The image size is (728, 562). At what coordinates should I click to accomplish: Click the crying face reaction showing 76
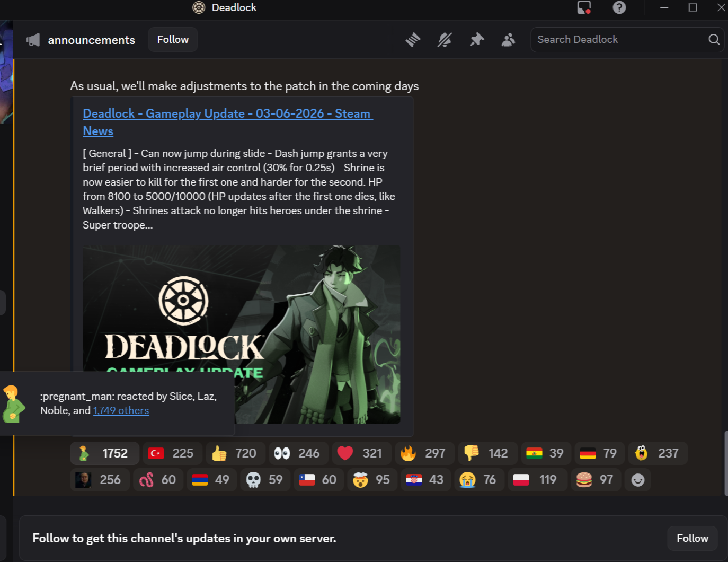pyautogui.click(x=479, y=480)
